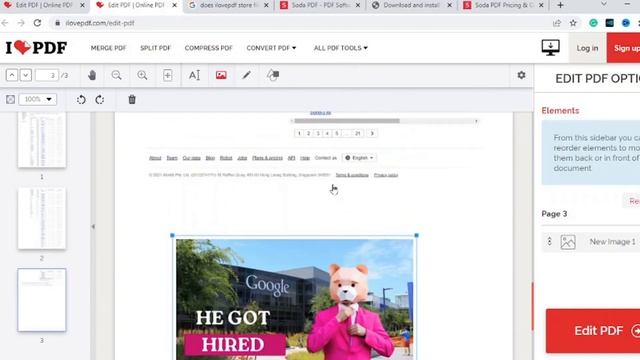The image size is (640, 360).
Task: Switch to the 'does ilovepdf store' Google tab
Action: pyautogui.click(x=230, y=5)
